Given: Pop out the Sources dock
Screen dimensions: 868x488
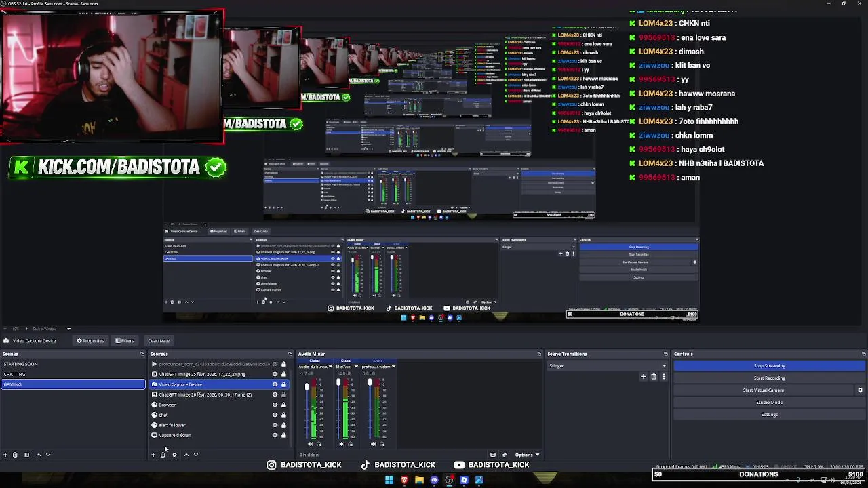Looking at the screenshot, I should pos(290,354).
